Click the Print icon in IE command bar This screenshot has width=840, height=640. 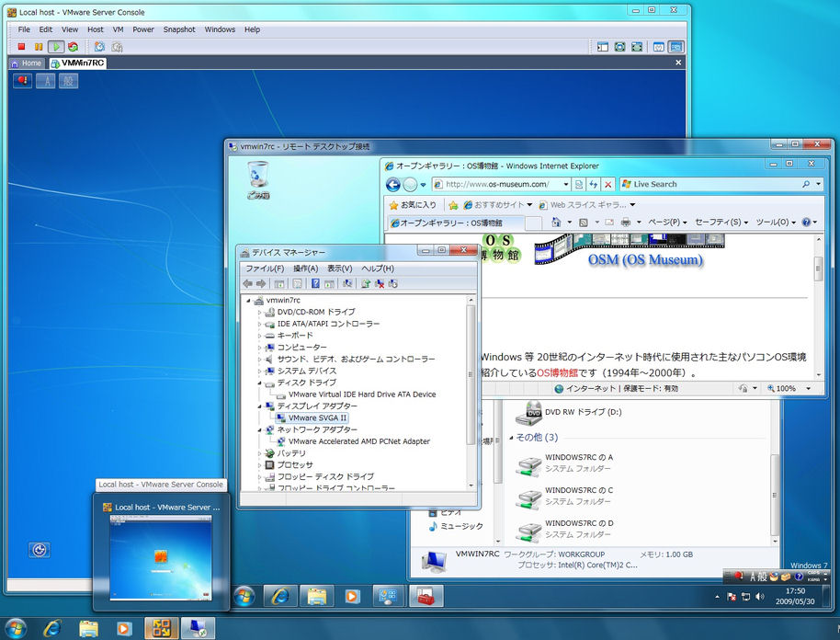click(x=625, y=222)
